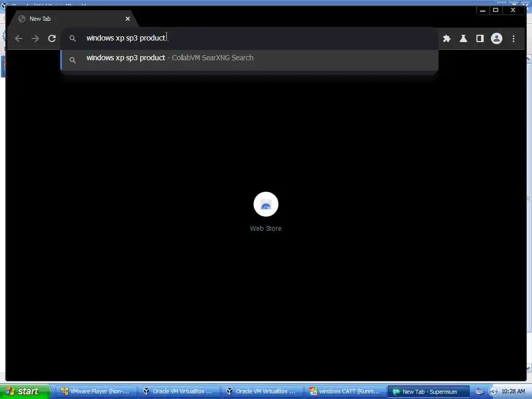Viewport: 532px width, 399px height.
Task: Click the browser Forward arrow
Action: click(35, 38)
